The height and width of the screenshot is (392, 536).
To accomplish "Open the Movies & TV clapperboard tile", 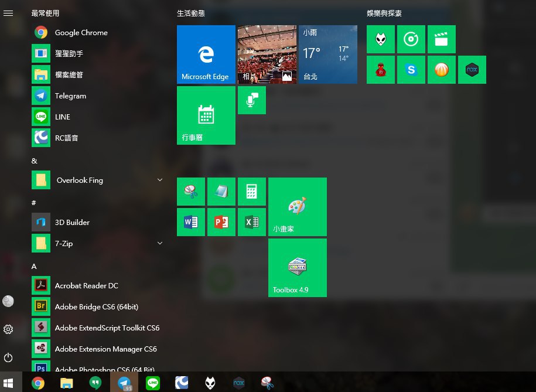I will point(442,39).
